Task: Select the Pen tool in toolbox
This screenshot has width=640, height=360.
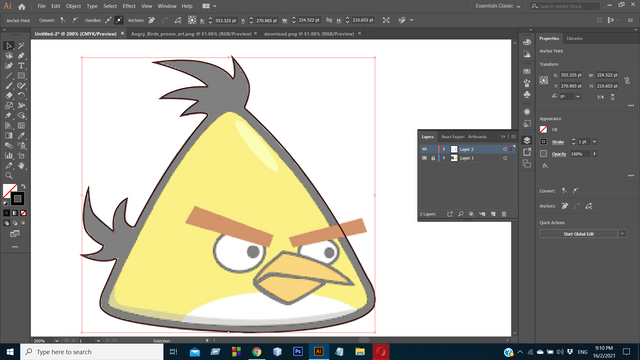Action: (x=21, y=56)
